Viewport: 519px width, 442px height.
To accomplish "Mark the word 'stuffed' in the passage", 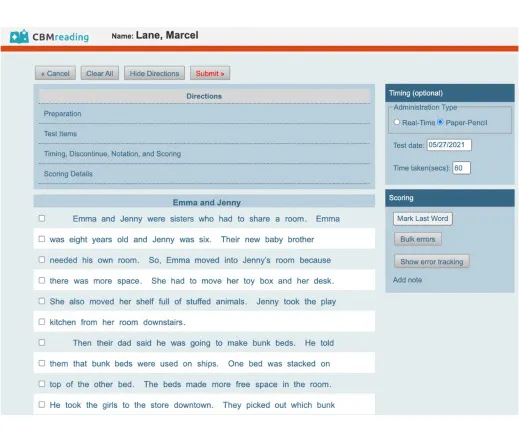I will (198, 302).
